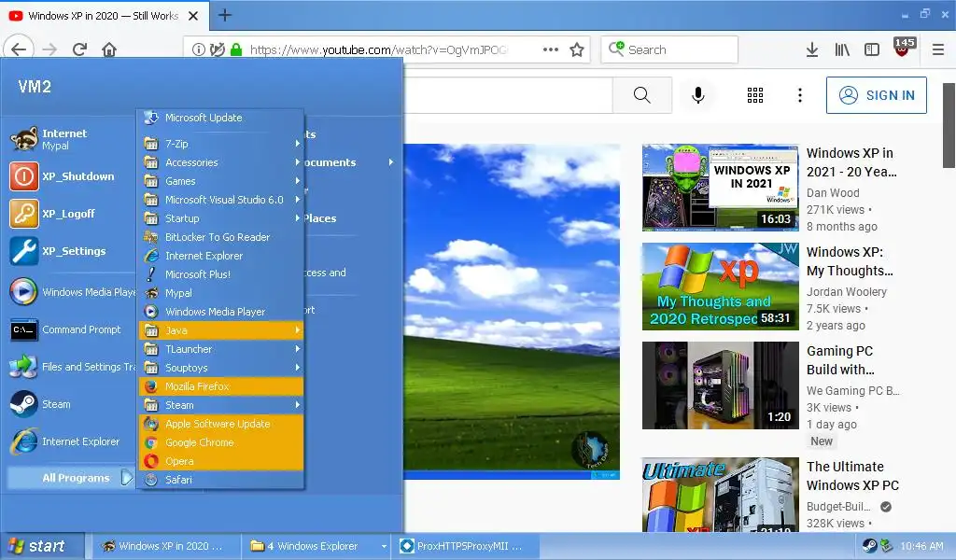Click the YouTube search magnifier button
This screenshot has width=956, height=560.
(x=642, y=95)
